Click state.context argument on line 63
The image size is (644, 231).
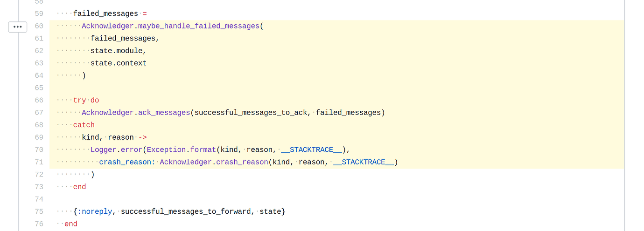[x=119, y=63]
